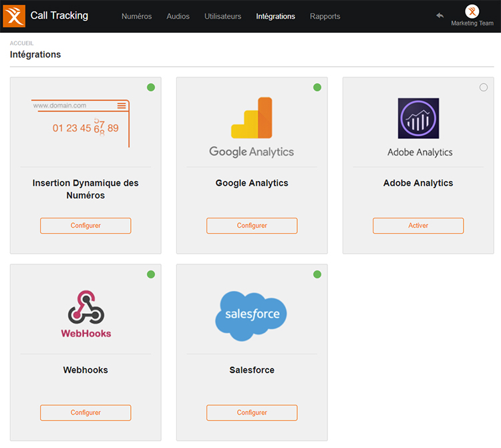501x448 pixels.
Task: Click the Call Tracking title text
Action: [59, 15]
